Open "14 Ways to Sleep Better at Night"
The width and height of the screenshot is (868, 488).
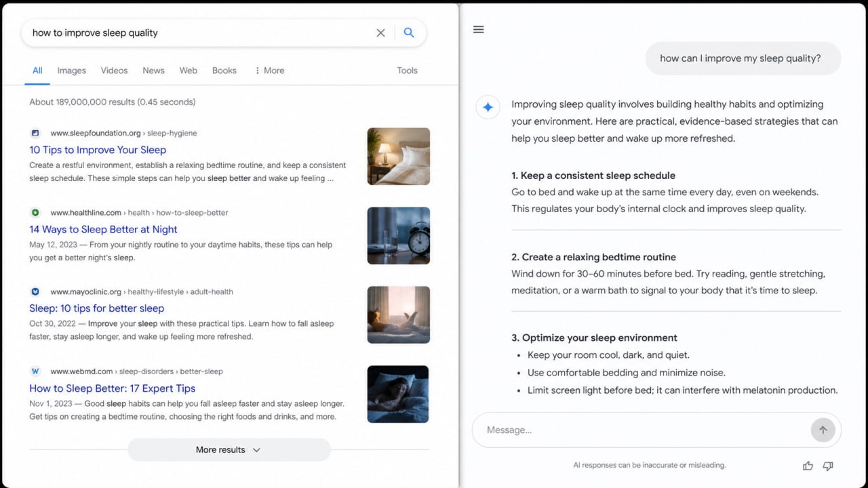tap(103, 229)
